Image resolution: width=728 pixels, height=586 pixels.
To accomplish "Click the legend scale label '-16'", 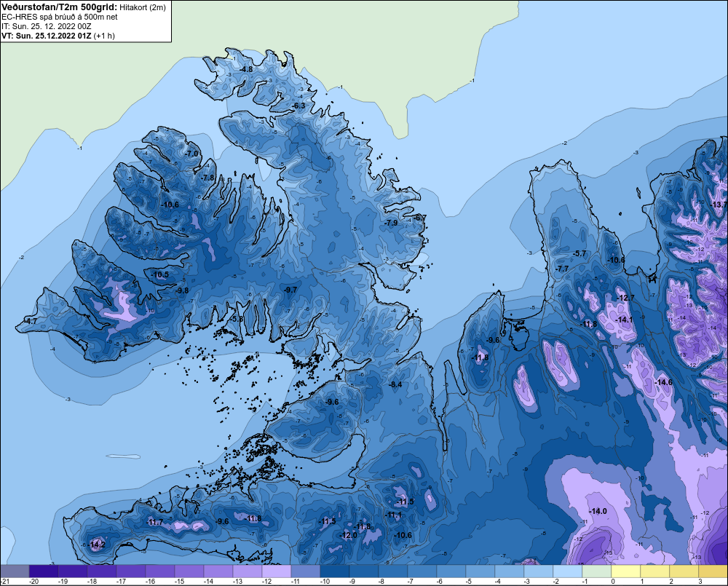I will (149, 582).
